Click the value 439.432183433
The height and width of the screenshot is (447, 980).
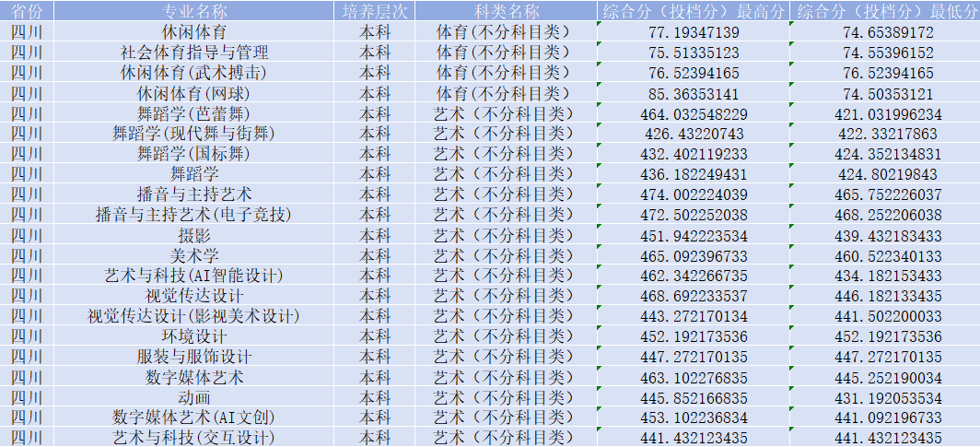885,236
